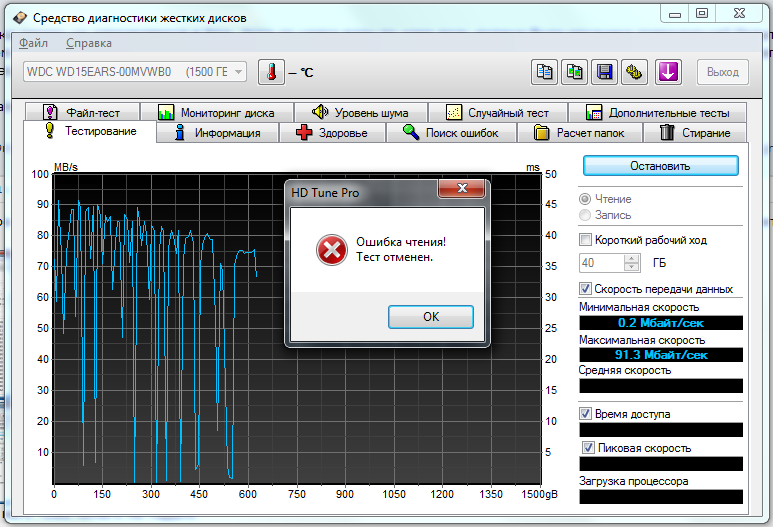The image size is (773, 527).
Task: Switch to the Стирание tab
Action: (x=695, y=133)
